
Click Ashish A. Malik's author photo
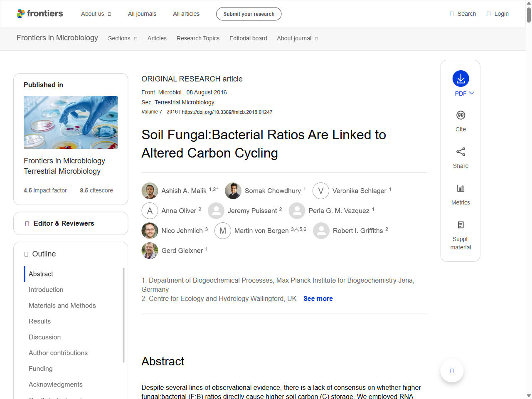150,191
